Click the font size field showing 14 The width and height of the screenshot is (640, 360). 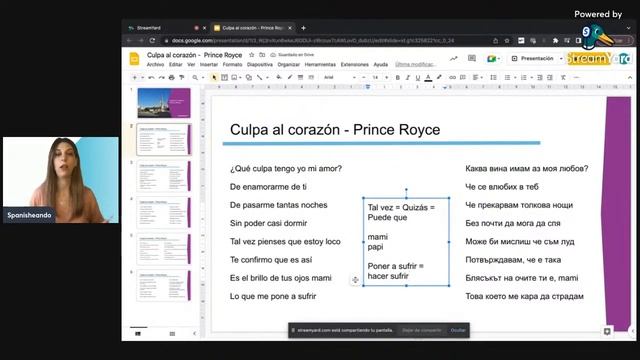tap(375, 78)
